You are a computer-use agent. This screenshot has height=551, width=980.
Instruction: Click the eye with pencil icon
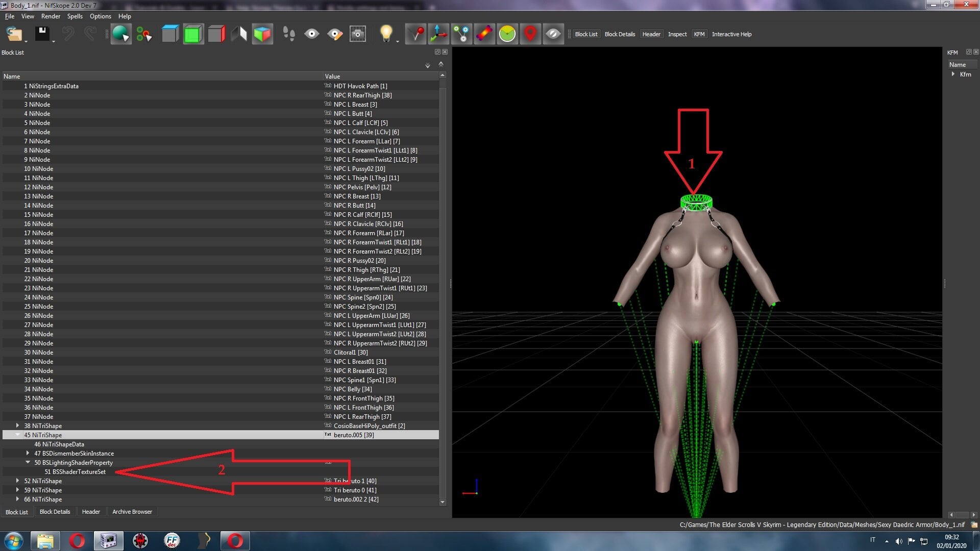pos(335,34)
